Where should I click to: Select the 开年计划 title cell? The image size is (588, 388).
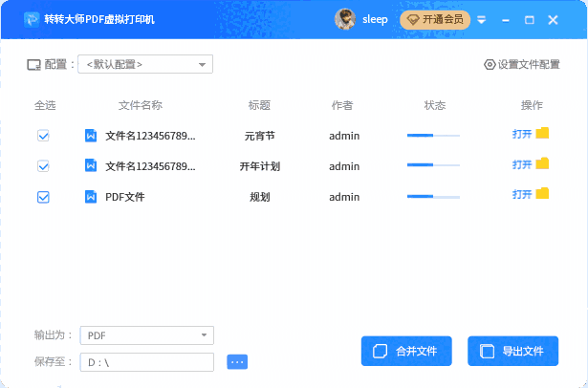point(259,166)
